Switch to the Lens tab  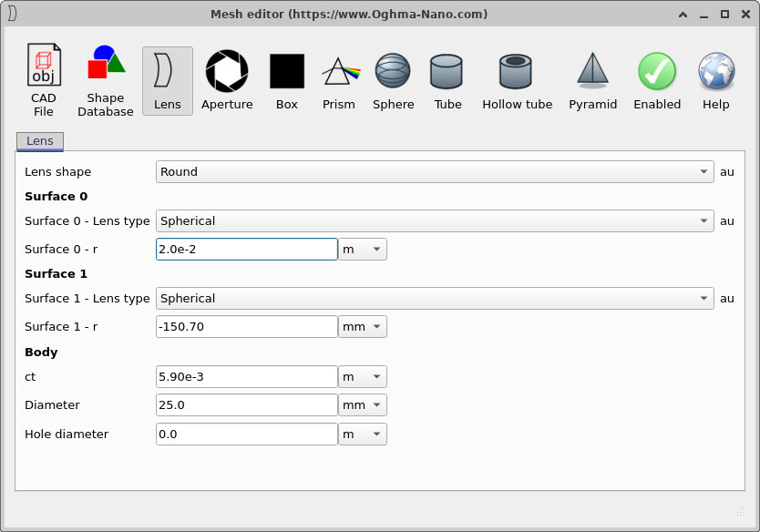[x=39, y=141]
